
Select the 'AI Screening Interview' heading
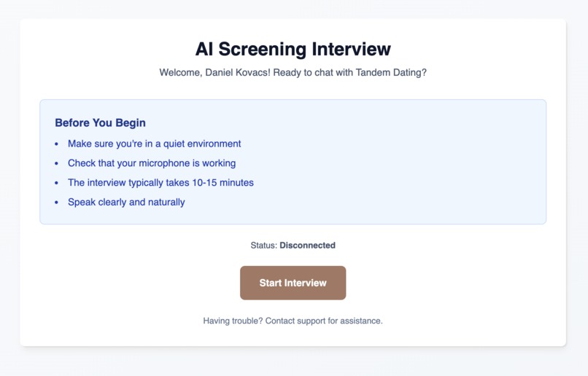[x=293, y=49]
